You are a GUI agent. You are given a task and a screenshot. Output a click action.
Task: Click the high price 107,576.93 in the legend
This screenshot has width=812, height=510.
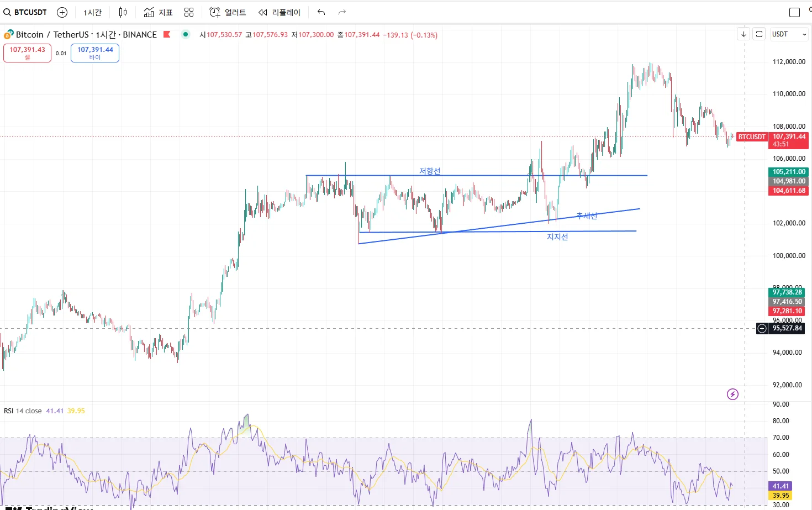270,35
